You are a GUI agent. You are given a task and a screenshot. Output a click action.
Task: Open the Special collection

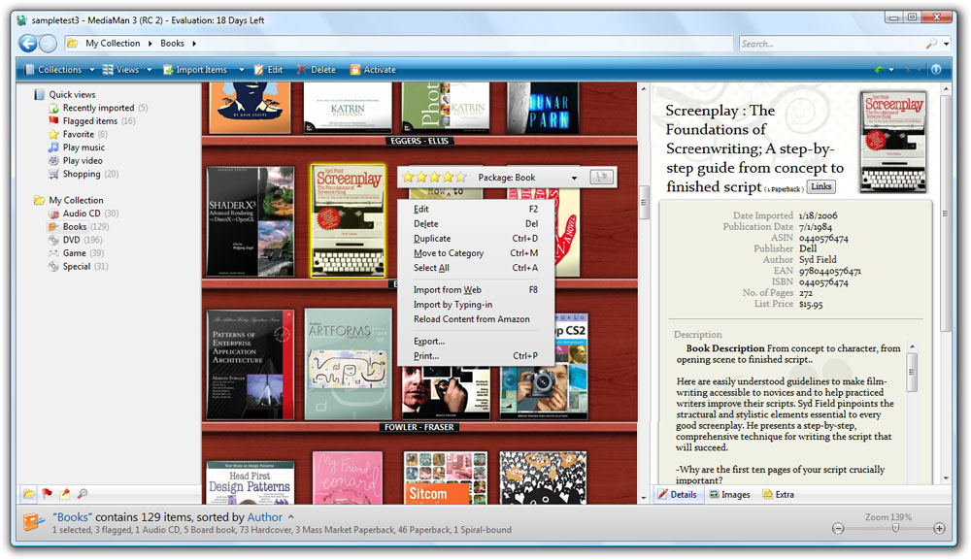coord(78,267)
